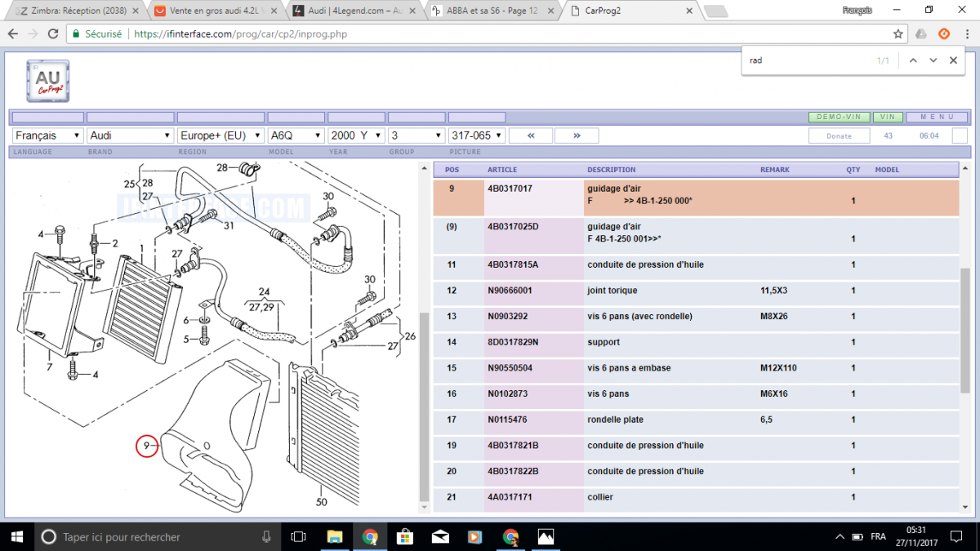
Task: Select part number 4B0317025D
Action: (x=514, y=226)
